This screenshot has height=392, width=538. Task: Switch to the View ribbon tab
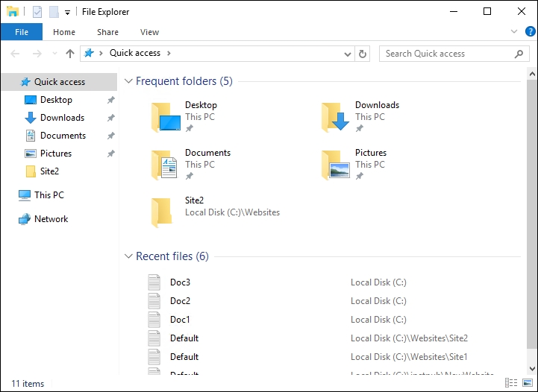[x=149, y=32]
